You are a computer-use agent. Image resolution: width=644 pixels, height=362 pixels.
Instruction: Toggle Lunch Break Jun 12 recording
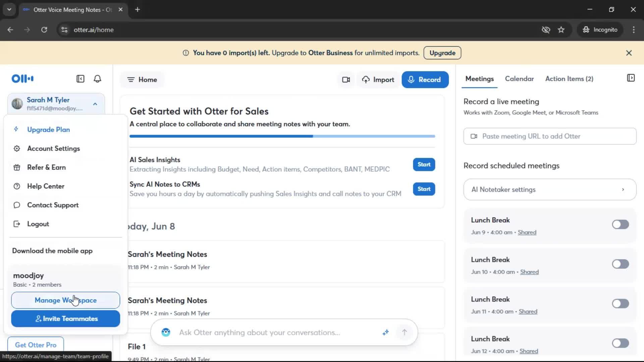click(620, 343)
